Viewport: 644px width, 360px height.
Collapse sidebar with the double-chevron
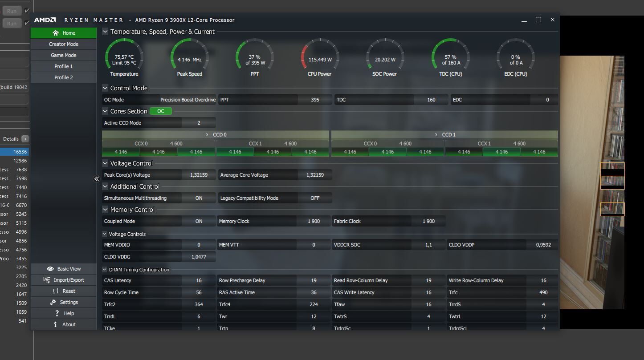pyautogui.click(x=96, y=179)
